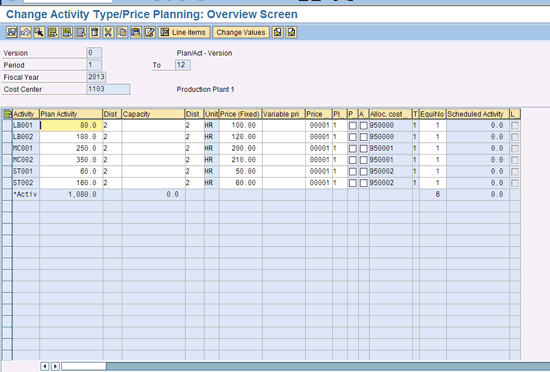Click the horizontal scrollbar left arrow
The height and width of the screenshot is (372, 550).
click(45, 366)
